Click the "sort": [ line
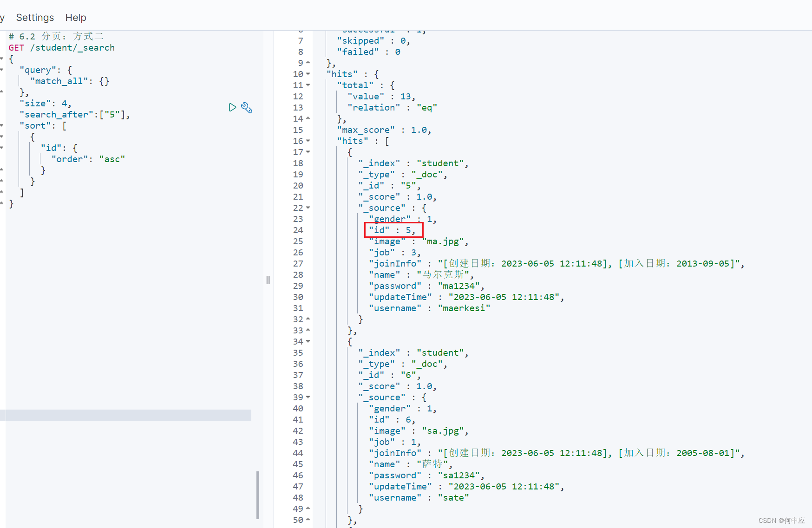 click(43, 126)
